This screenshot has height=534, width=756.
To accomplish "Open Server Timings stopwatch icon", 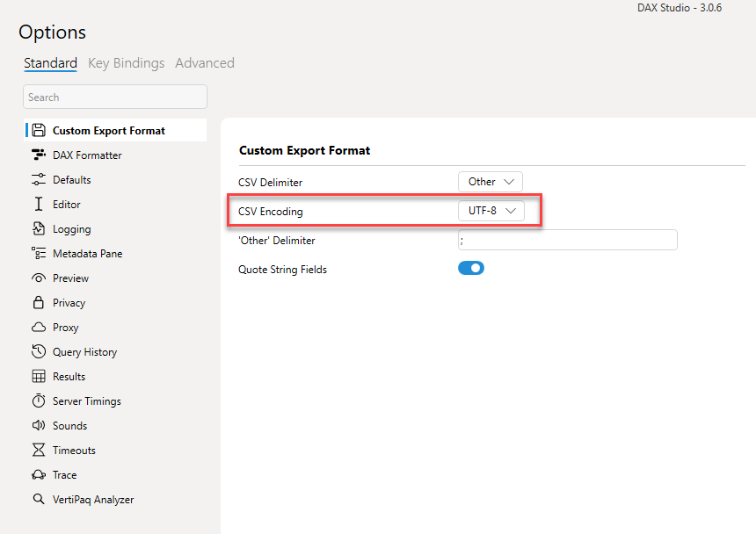I will pos(39,400).
